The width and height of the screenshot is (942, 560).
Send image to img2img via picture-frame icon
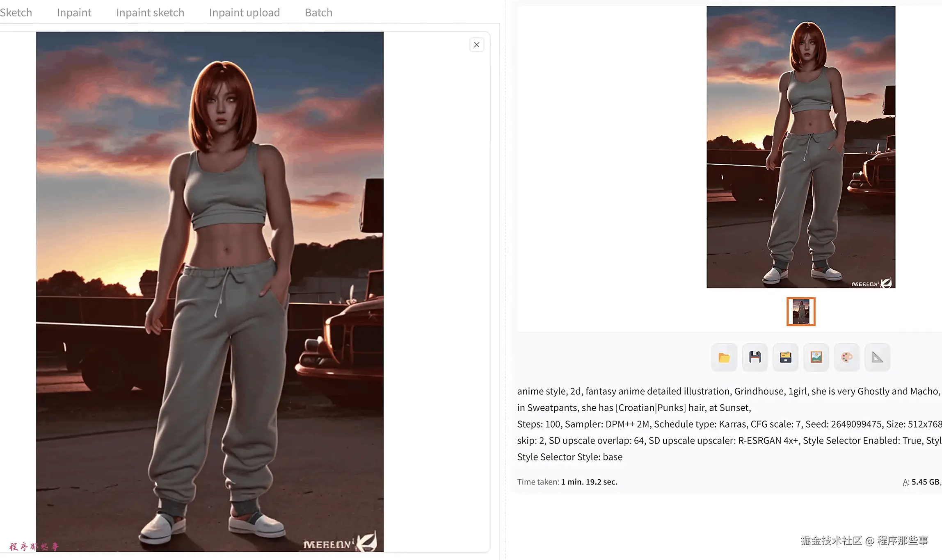point(816,357)
